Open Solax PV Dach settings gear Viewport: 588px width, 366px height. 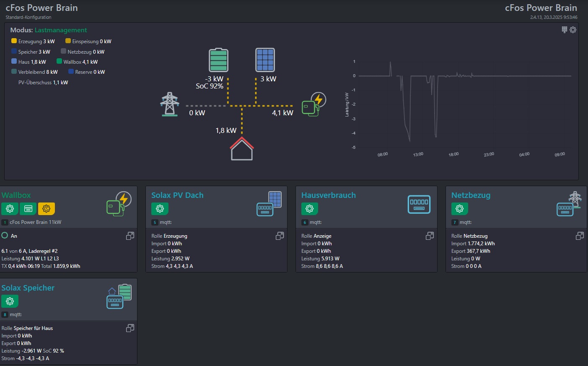pyautogui.click(x=160, y=208)
